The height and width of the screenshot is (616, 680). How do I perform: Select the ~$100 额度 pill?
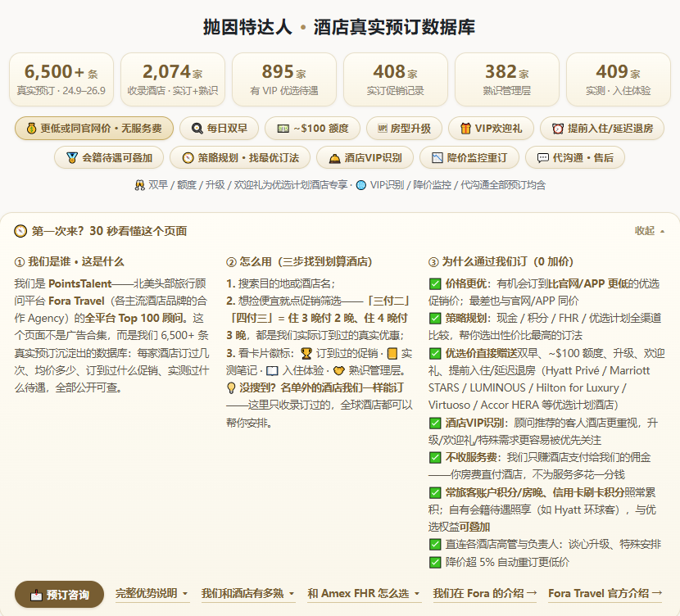pos(312,129)
